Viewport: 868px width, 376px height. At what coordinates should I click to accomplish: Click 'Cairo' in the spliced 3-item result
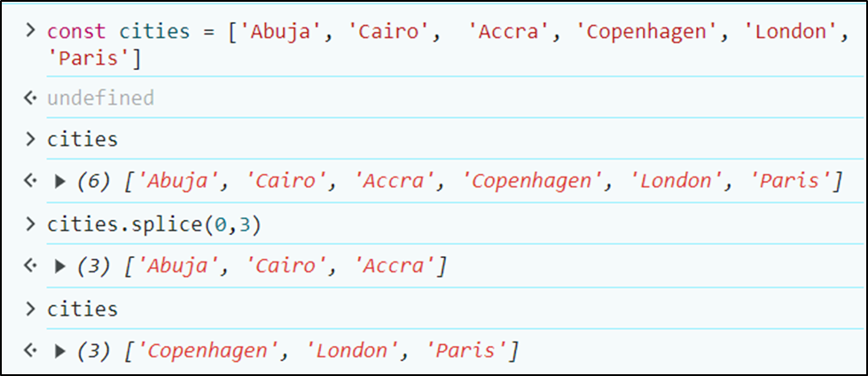(288, 266)
